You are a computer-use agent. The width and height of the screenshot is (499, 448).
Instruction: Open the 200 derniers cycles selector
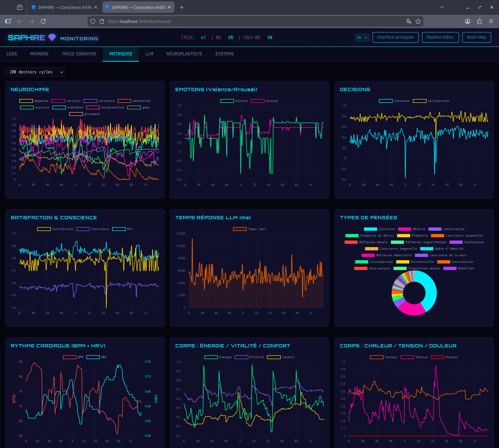(35, 72)
